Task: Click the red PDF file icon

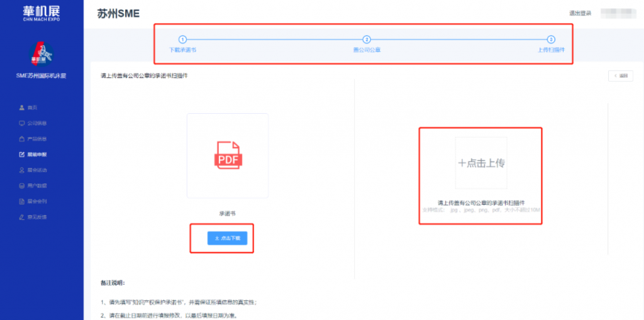Action: (228, 155)
